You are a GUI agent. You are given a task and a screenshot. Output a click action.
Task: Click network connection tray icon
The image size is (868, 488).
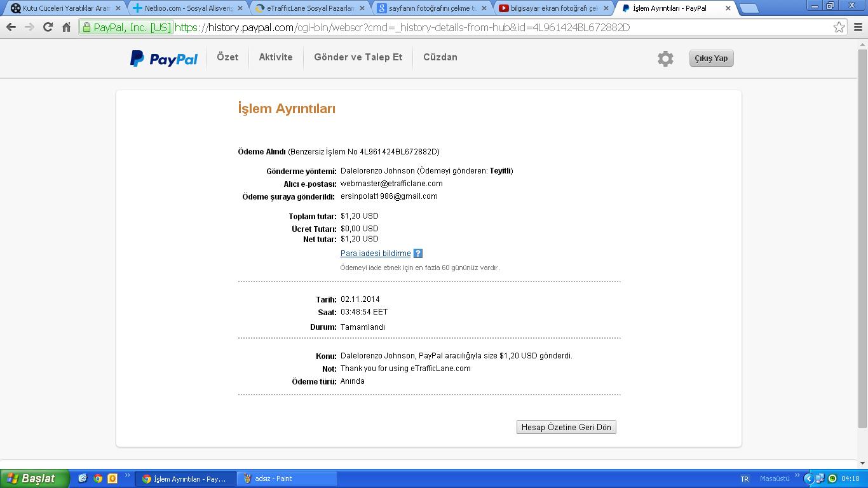point(820,478)
